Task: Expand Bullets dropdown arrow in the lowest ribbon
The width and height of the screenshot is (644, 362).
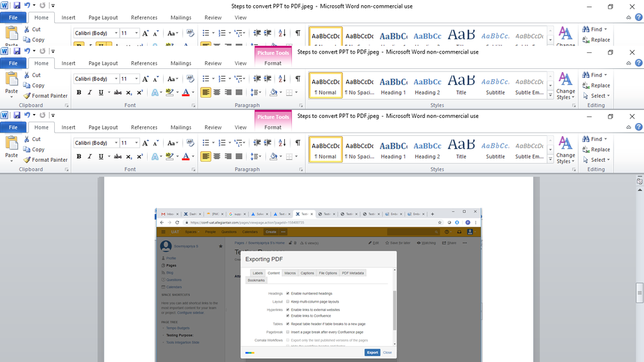Action: (x=213, y=143)
